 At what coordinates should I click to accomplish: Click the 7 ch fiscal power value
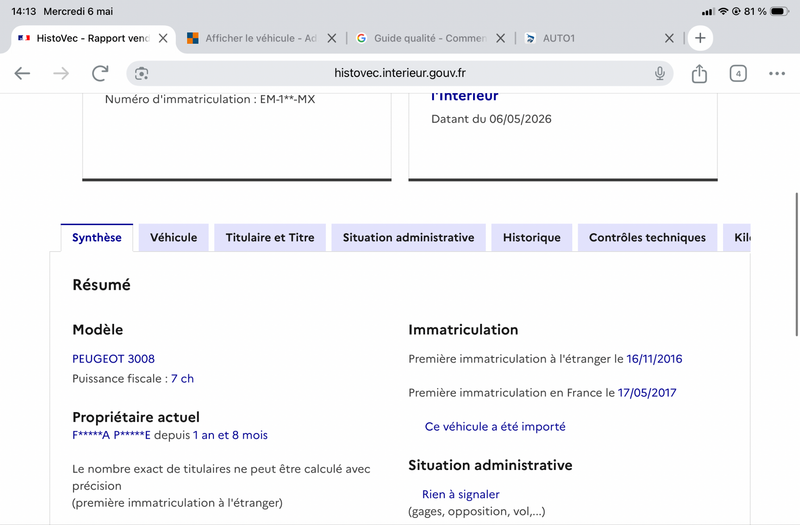pos(182,379)
